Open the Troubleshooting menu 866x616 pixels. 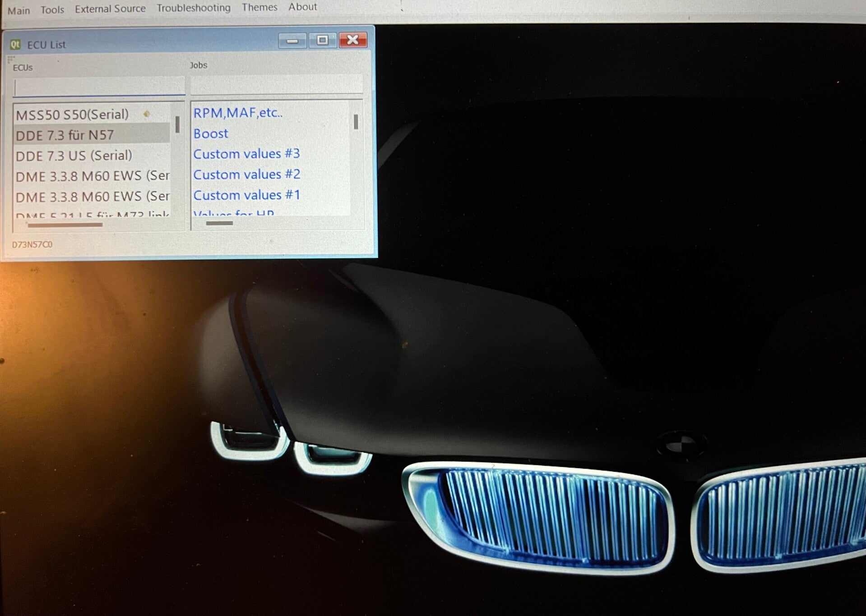pyautogui.click(x=194, y=7)
